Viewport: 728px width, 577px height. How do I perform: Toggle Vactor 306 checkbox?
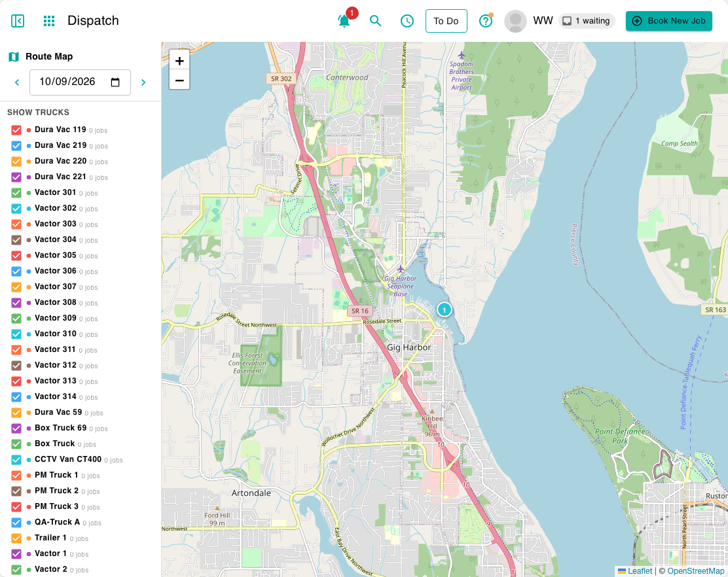[x=16, y=271]
